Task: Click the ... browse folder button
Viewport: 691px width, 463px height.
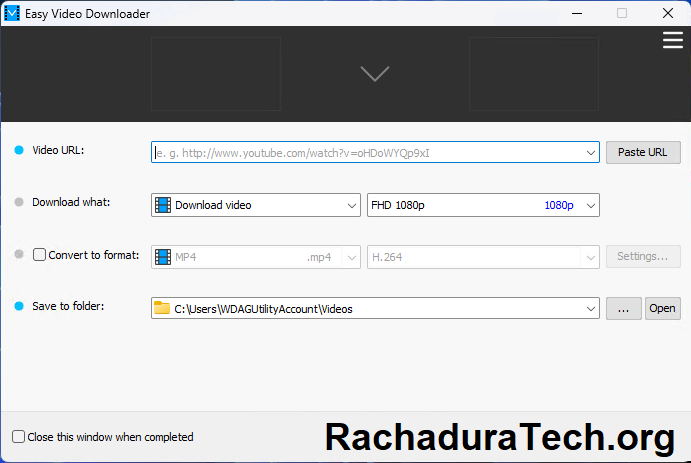Action: point(624,308)
